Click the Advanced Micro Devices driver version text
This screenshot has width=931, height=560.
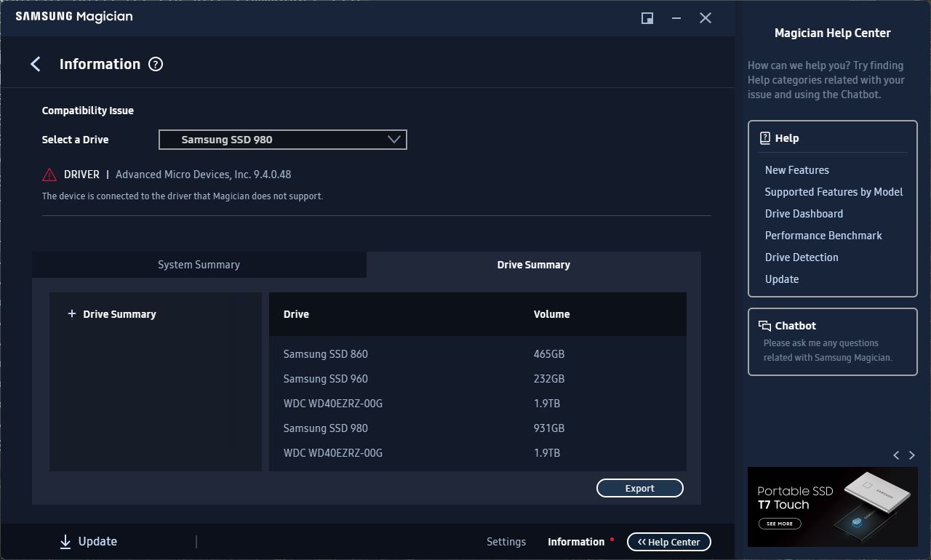(204, 175)
